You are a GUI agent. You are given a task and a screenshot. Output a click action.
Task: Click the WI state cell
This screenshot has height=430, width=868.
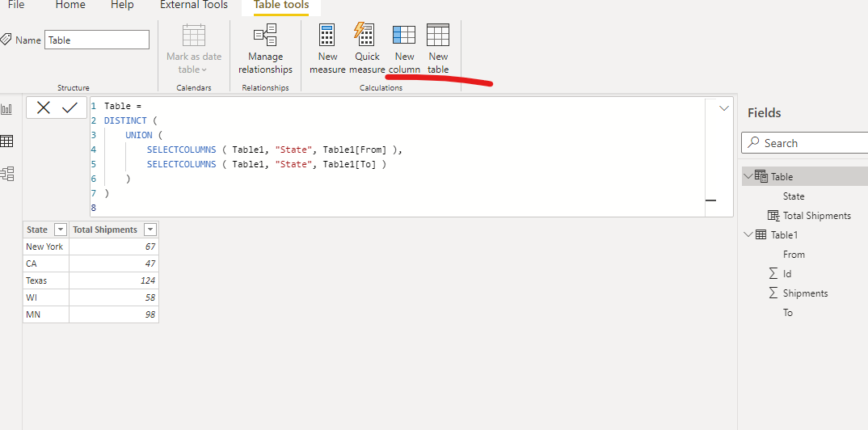(x=46, y=297)
